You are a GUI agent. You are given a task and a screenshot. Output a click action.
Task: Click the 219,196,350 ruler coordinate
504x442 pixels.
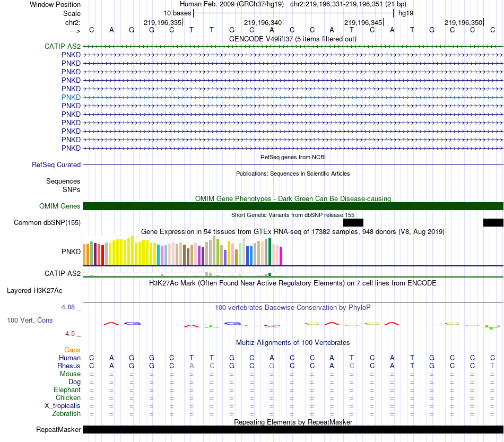point(464,22)
